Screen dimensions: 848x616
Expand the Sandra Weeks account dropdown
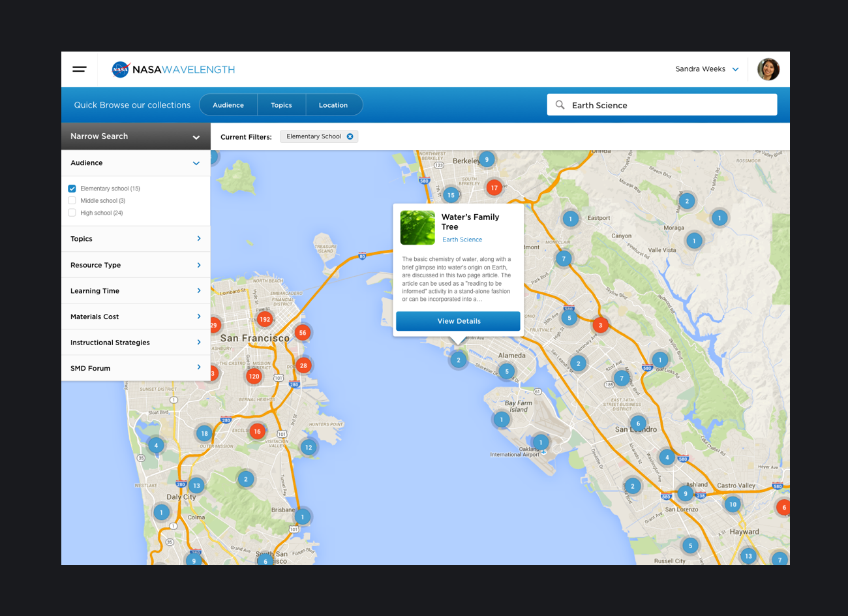(735, 69)
